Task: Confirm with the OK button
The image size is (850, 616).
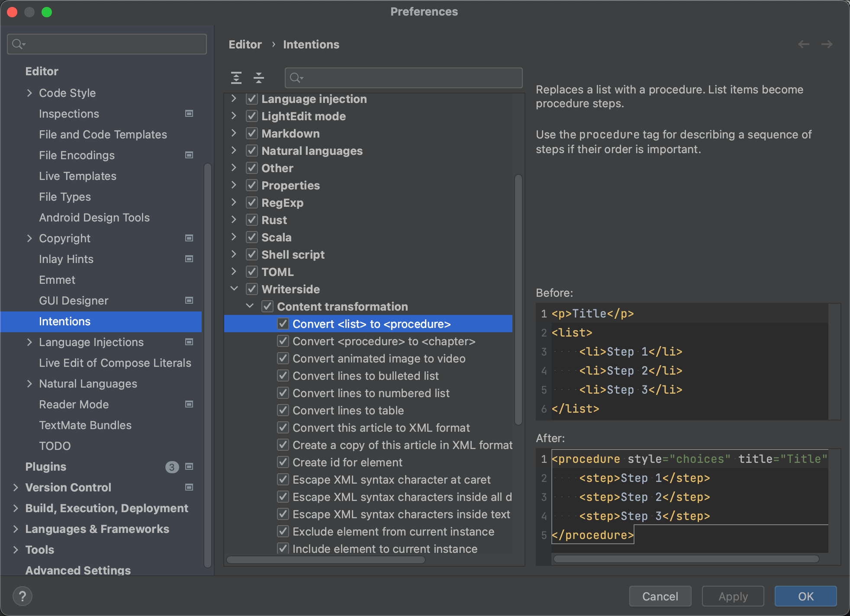Action: tap(805, 597)
